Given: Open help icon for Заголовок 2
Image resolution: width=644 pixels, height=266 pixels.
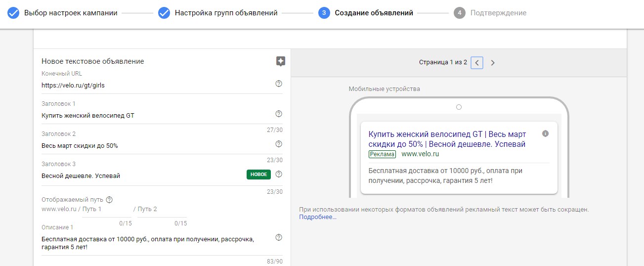Looking at the screenshot, I should [x=279, y=144].
